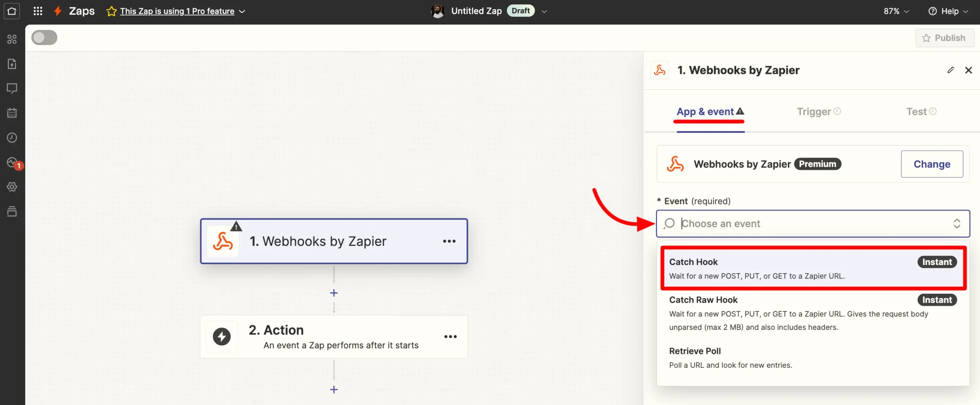Open Zap history clock icon in sidebar
This screenshot has width=980, height=405.
[12, 138]
